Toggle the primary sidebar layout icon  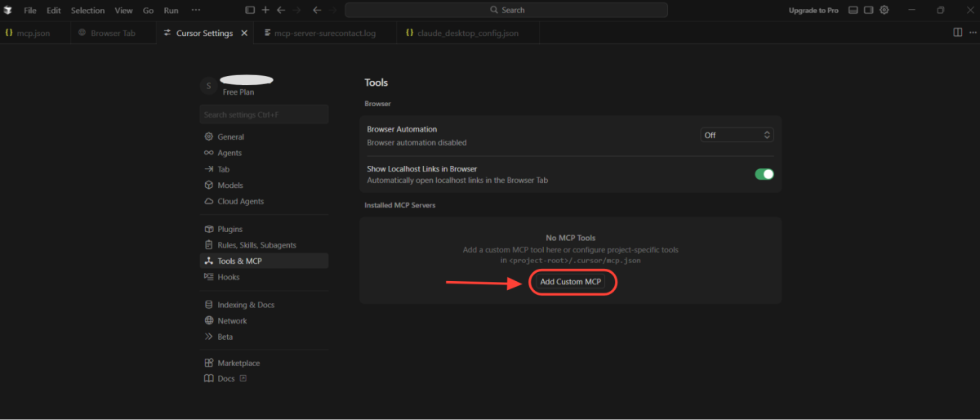(x=250, y=10)
